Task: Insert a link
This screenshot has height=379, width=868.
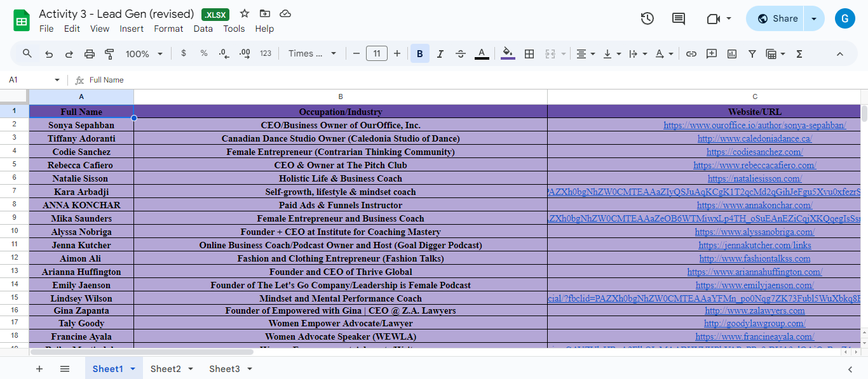Action: [x=691, y=53]
